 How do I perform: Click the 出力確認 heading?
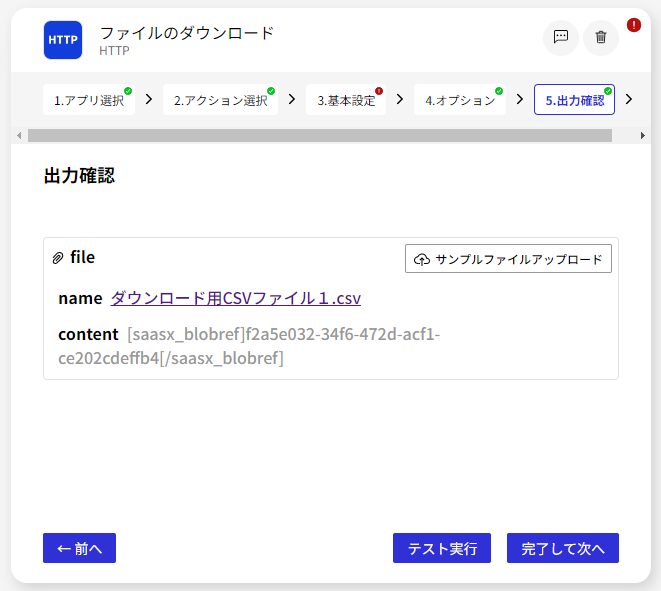coord(79,176)
